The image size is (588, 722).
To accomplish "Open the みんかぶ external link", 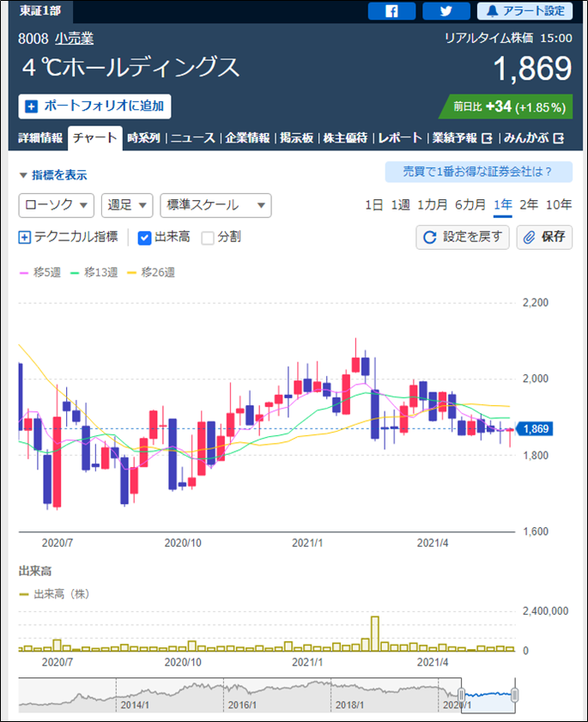I will click(533, 137).
